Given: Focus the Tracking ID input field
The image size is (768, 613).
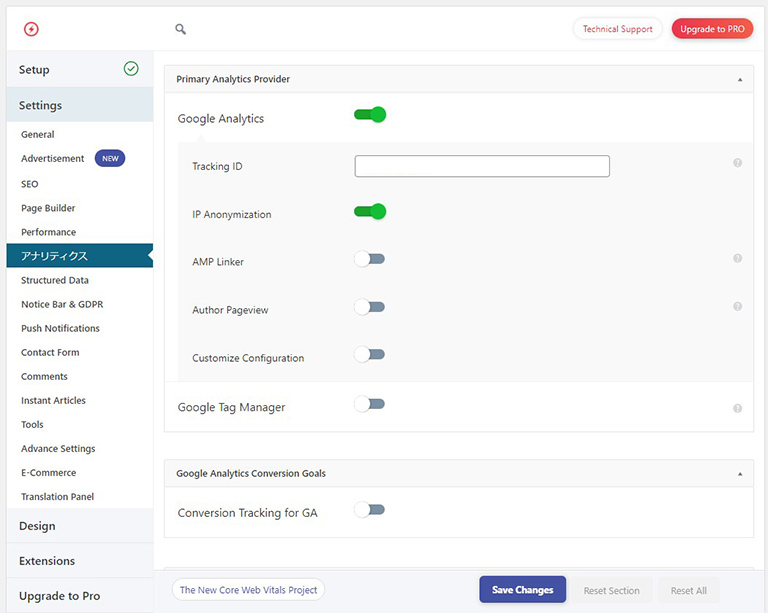Looking at the screenshot, I should [482, 166].
